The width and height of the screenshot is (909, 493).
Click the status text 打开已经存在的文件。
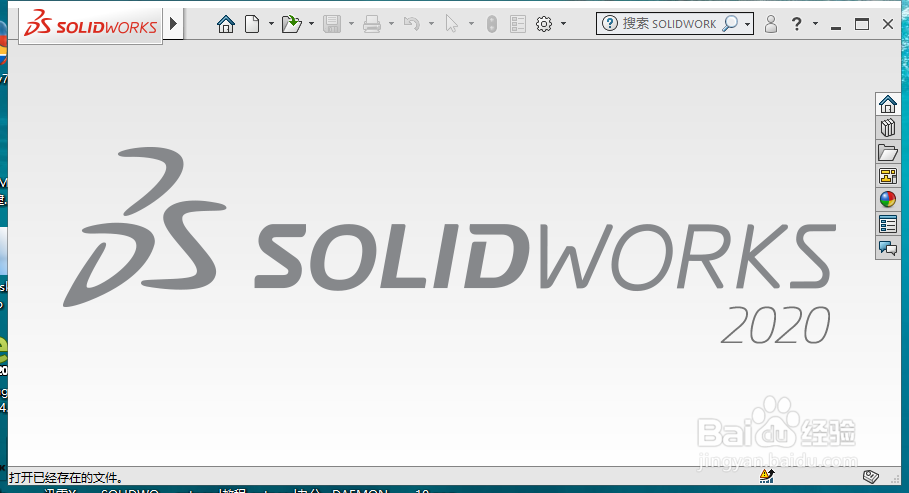(66, 478)
